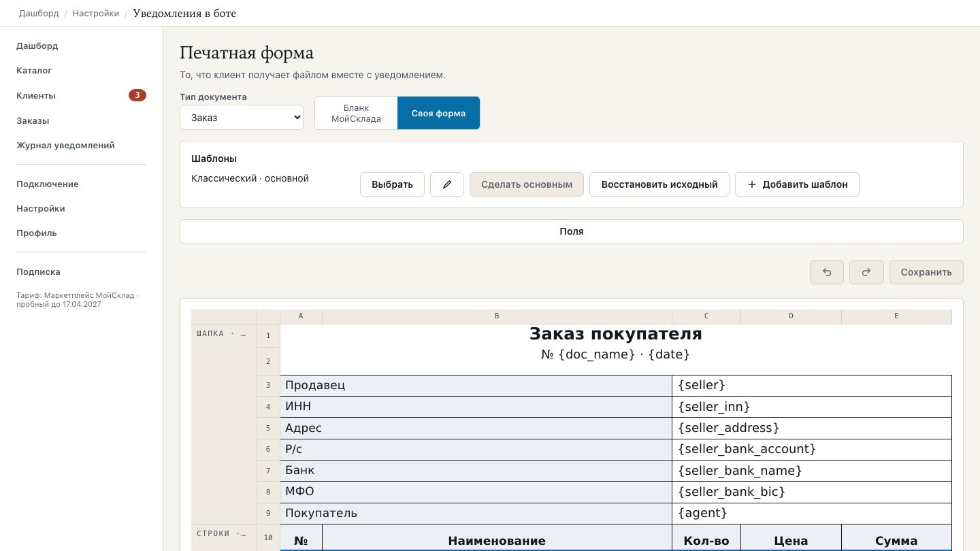980x551 pixels.
Task: Select row 5 header
Action: (268, 429)
